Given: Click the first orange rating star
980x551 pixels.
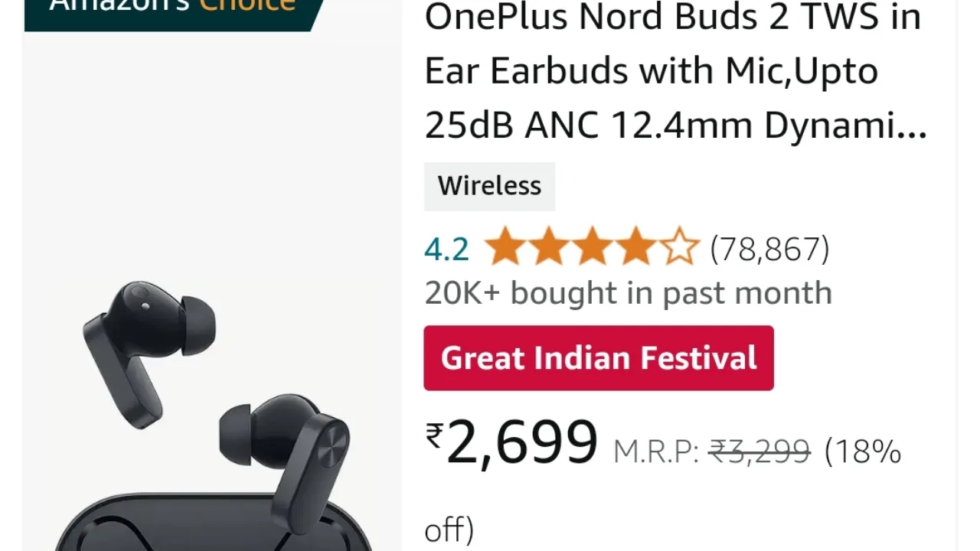Looking at the screenshot, I should 505,247.
